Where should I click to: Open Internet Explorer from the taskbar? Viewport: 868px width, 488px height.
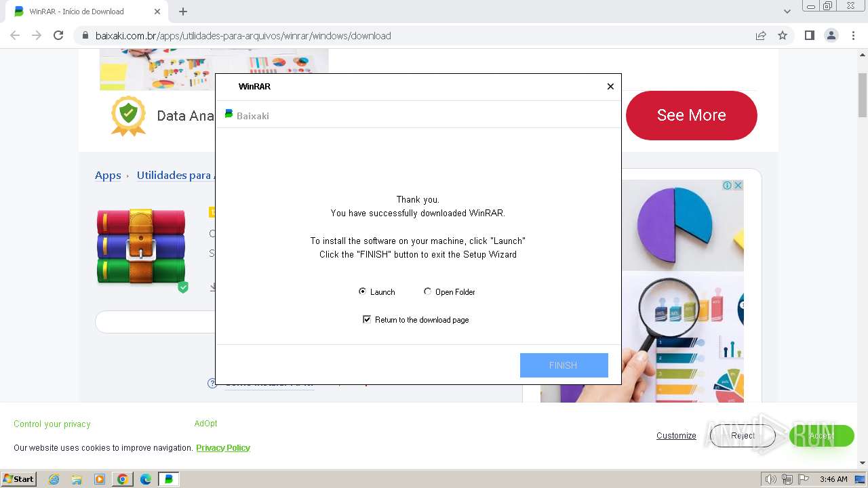[x=54, y=479]
